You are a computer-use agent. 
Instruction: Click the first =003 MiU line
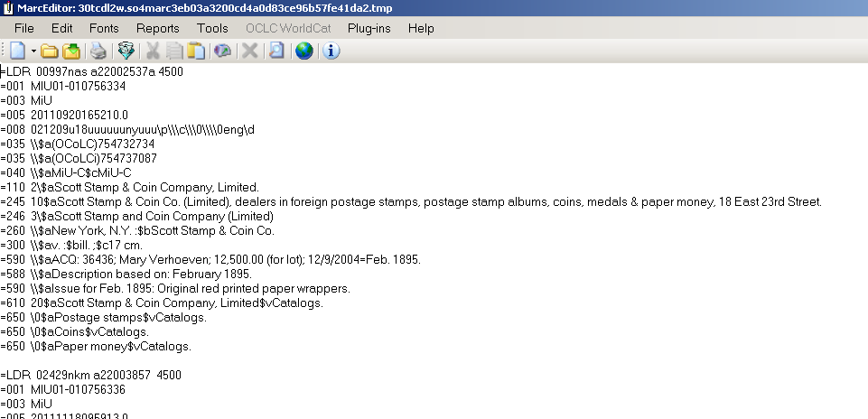(26, 100)
